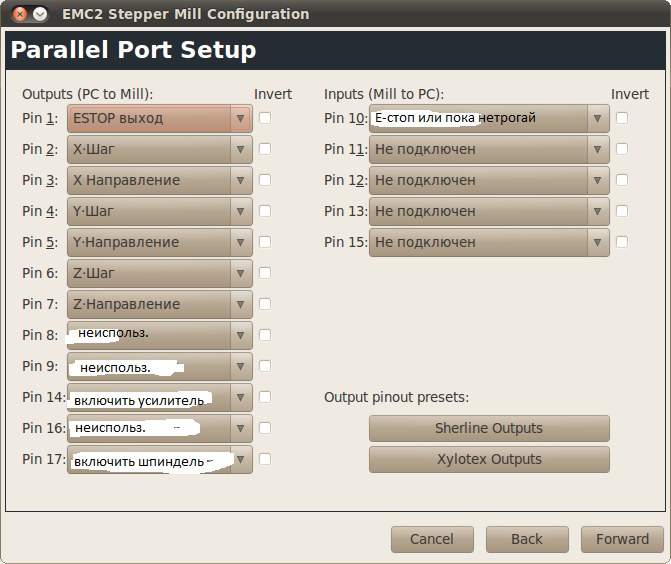Open the Pin 7 Z Направление dropdown
671x564 pixels.
click(160, 304)
